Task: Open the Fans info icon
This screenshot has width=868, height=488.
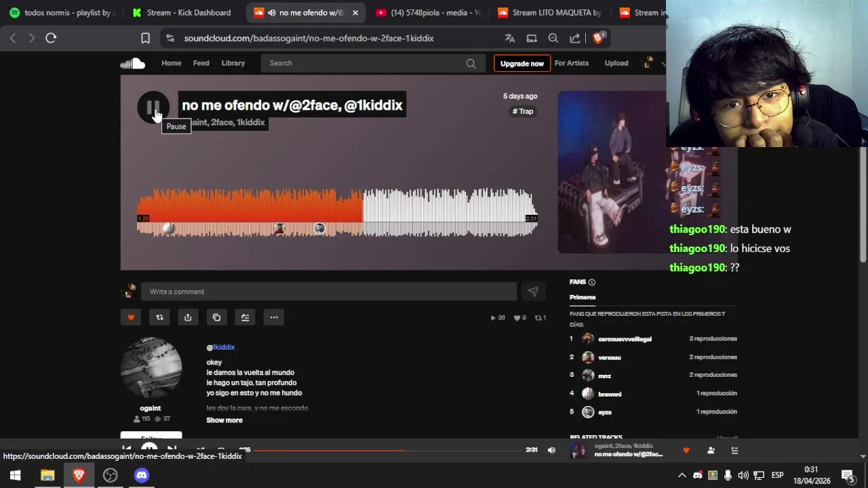Action: [592, 282]
